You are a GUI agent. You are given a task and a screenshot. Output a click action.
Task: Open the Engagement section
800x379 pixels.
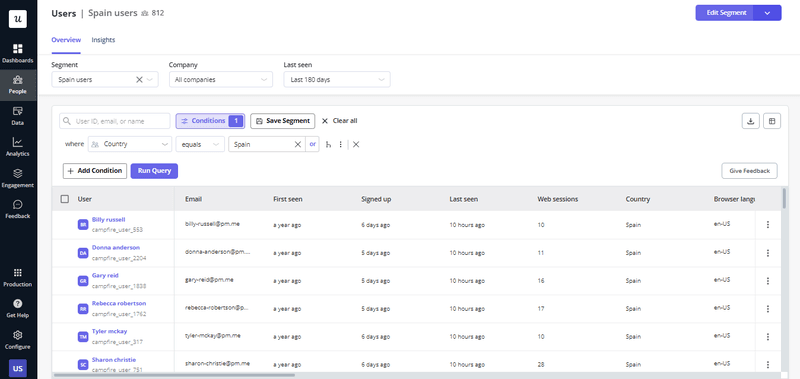[x=18, y=179]
